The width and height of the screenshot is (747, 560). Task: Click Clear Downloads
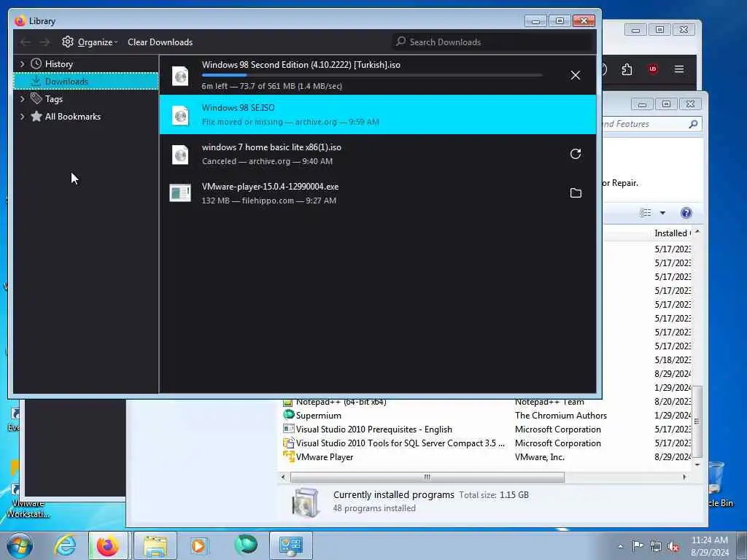(x=160, y=42)
